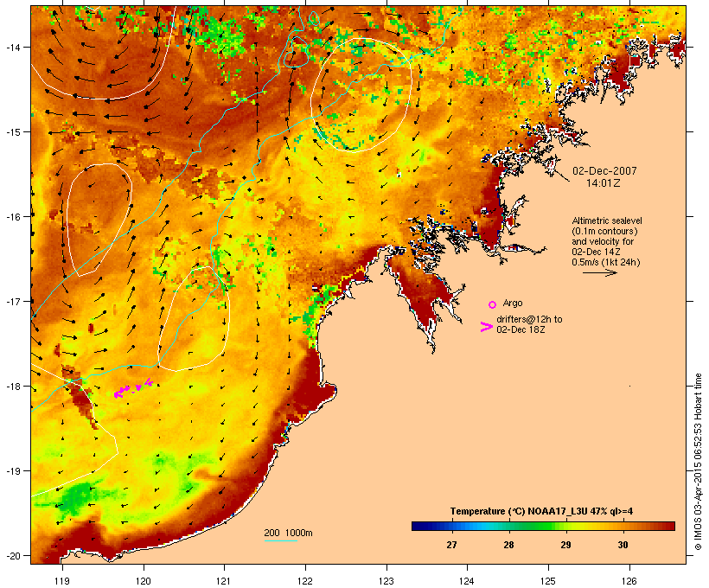The height and width of the screenshot is (588, 709).
Task: Click the longitude label 126
Action: pos(629,581)
